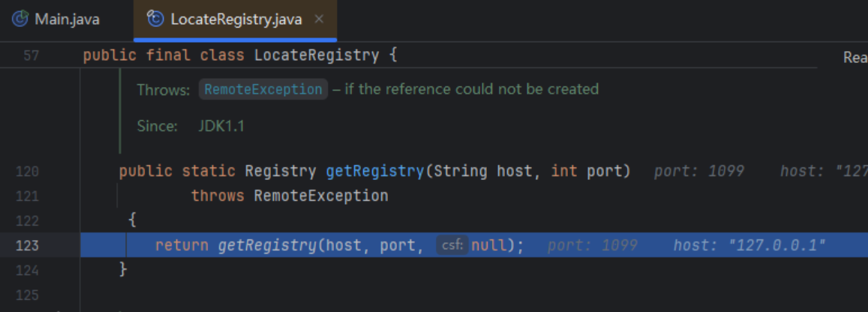
Task: Open the RemoteException link in Throws doc
Action: pos(263,89)
